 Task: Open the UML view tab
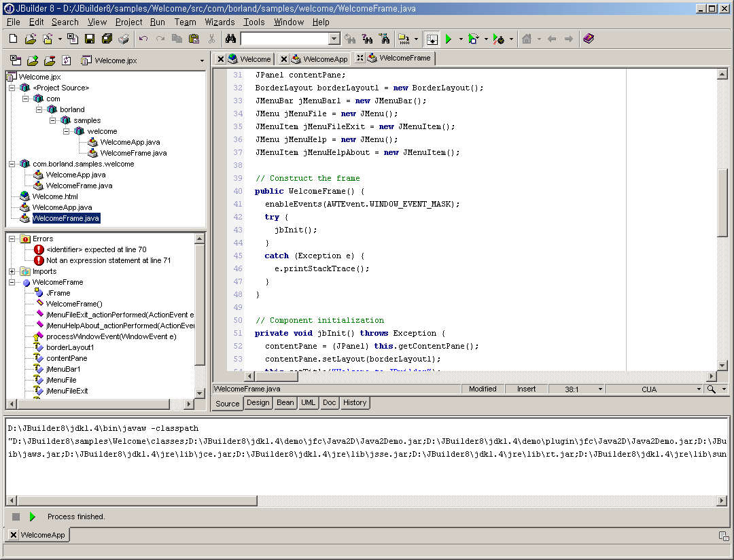click(308, 402)
